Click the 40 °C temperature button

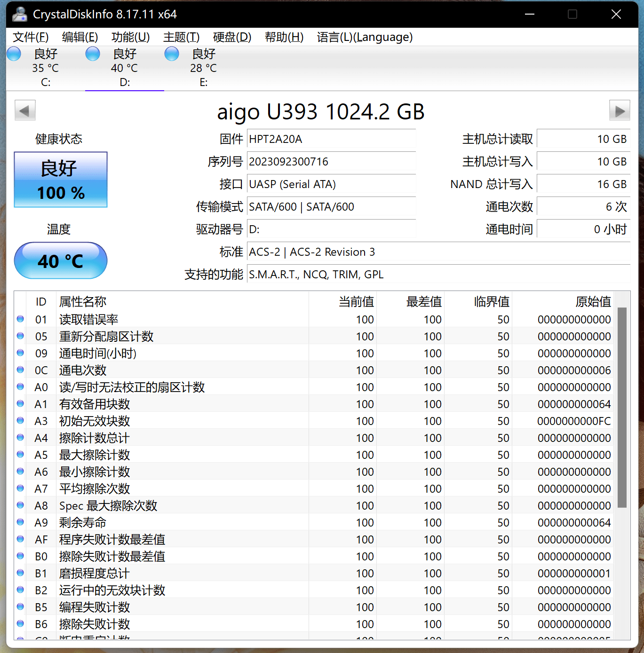61,260
